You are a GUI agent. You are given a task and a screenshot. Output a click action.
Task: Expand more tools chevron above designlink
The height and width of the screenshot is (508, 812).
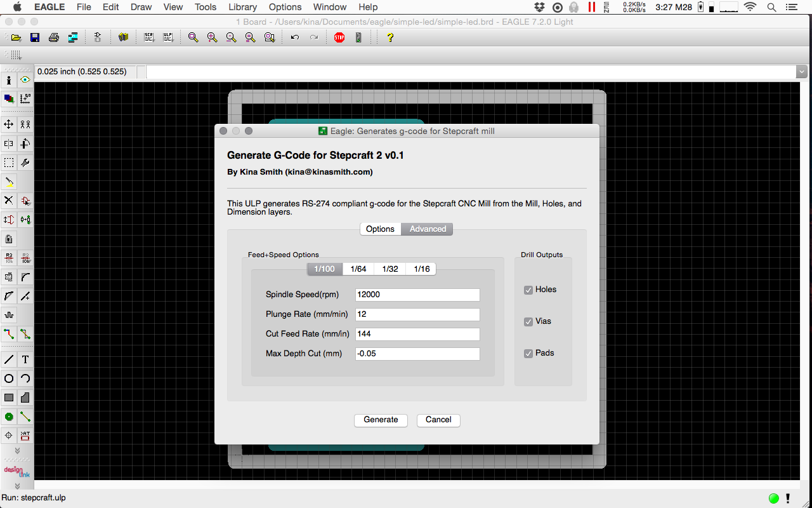point(17,451)
